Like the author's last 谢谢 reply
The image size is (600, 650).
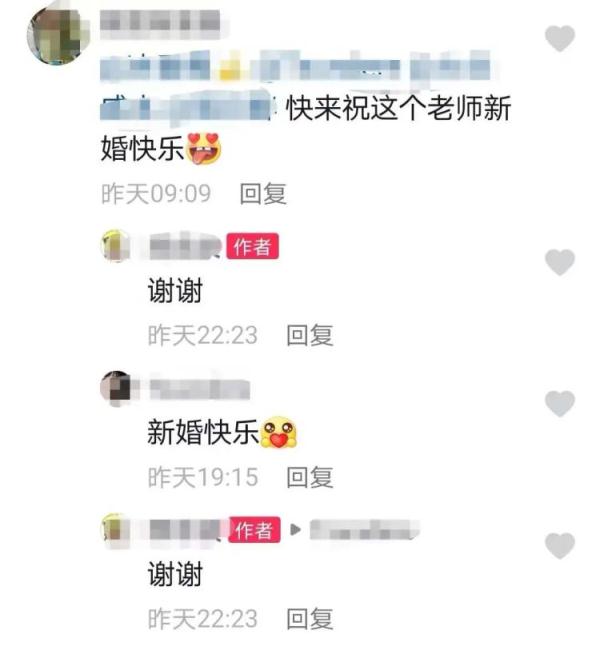click(x=560, y=545)
